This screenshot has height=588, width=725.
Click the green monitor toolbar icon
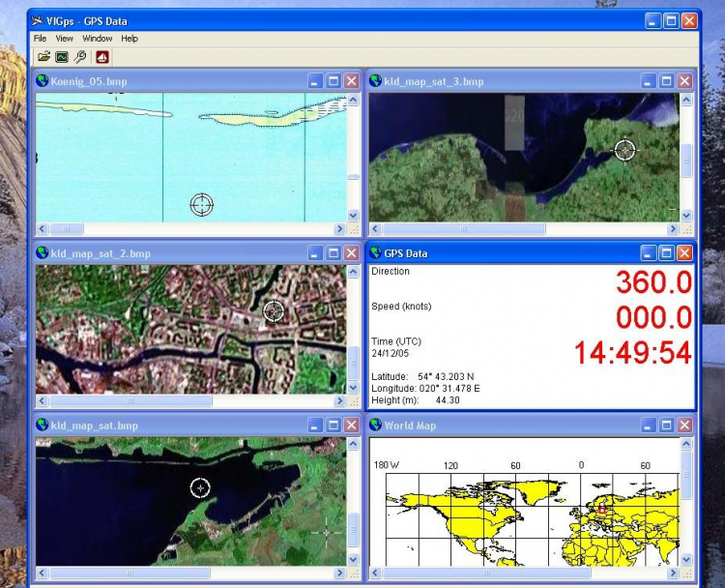point(62,57)
